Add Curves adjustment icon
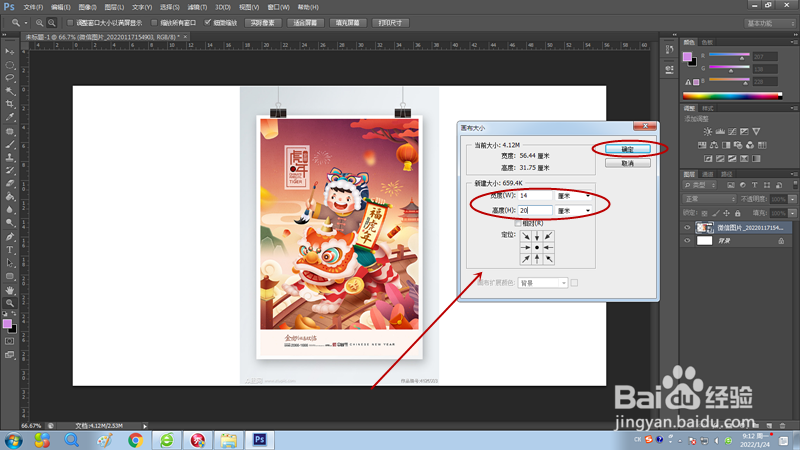Viewport: 800px width, 450px height. tap(732, 132)
